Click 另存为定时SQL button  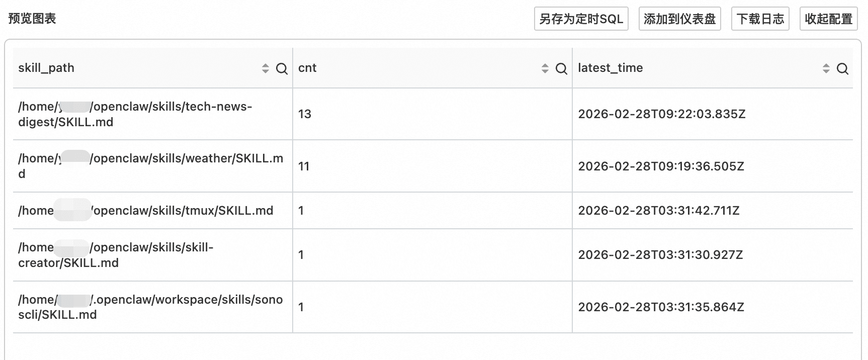[x=581, y=19]
